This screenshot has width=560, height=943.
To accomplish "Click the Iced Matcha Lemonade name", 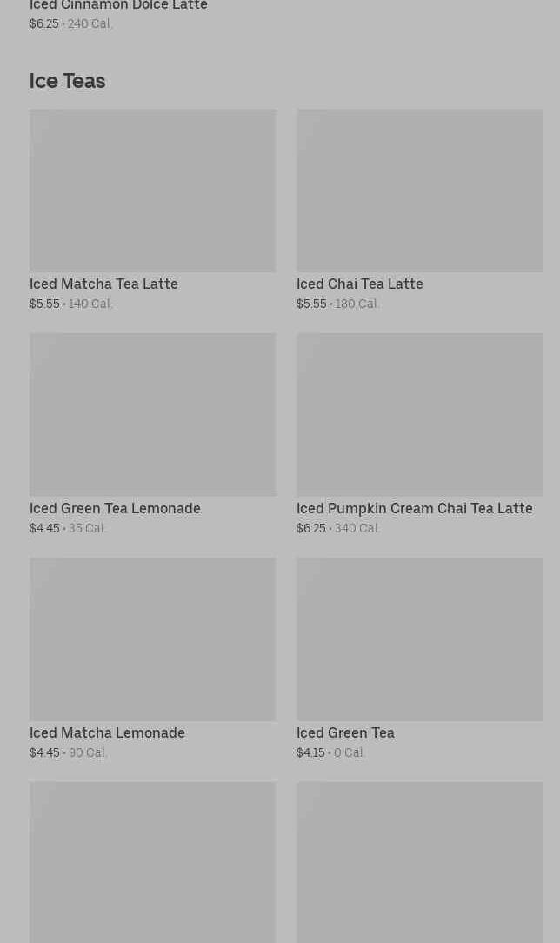I will click(108, 732).
